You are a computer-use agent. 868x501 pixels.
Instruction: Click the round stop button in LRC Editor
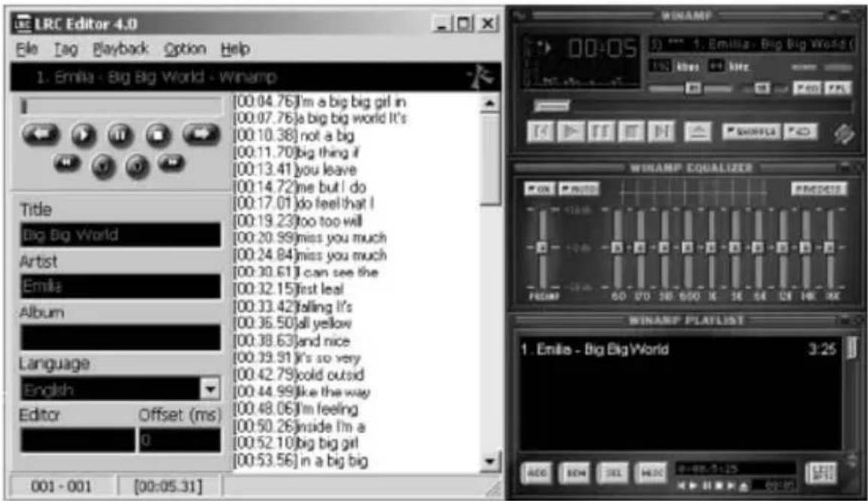pos(158,134)
